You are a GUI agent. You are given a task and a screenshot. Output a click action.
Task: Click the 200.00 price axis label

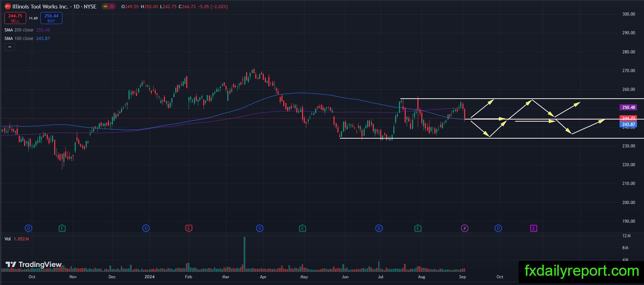point(628,203)
